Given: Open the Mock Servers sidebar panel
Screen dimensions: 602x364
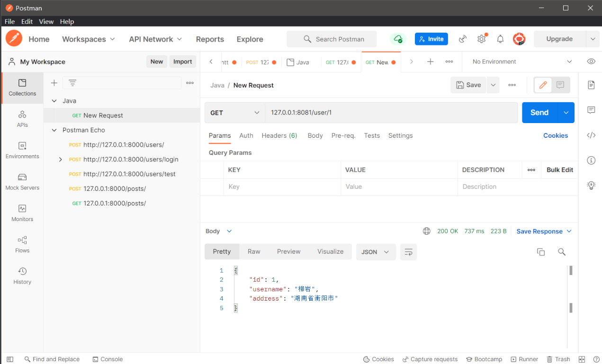Looking at the screenshot, I should click(22, 182).
